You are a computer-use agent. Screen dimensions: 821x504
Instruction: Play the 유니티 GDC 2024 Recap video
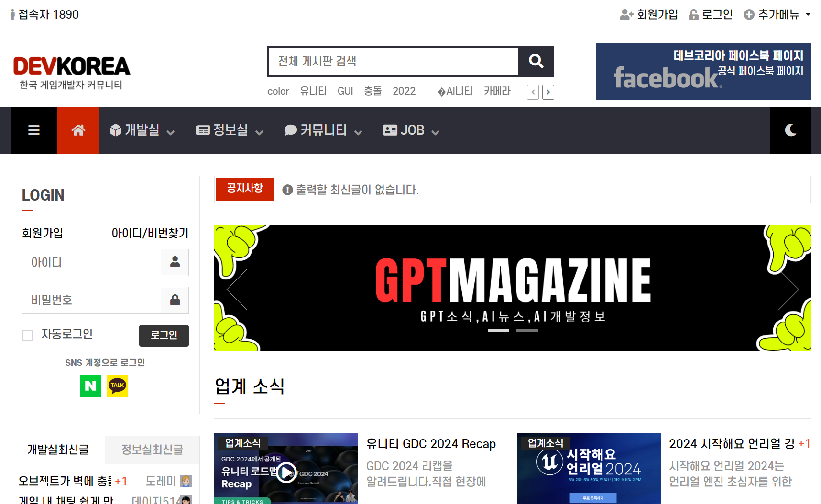(x=286, y=473)
